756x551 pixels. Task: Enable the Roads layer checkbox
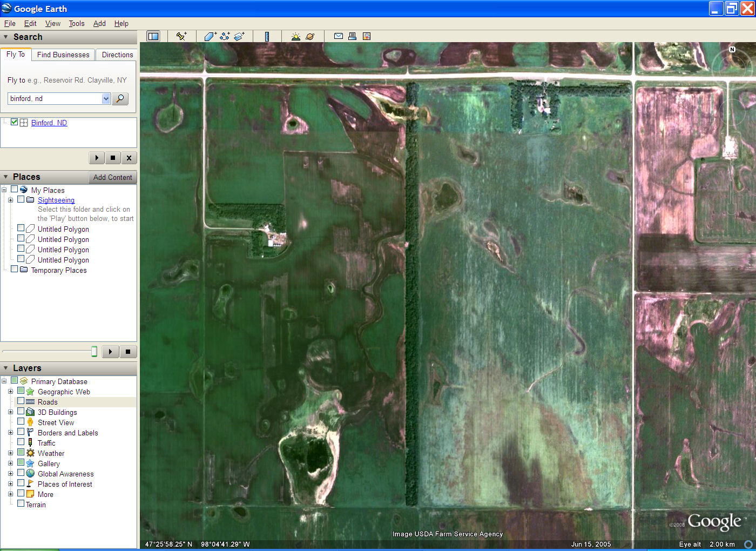tap(21, 401)
